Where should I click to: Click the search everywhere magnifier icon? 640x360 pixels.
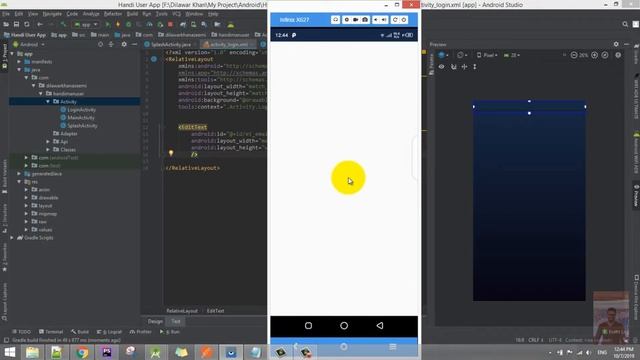[x=625, y=24]
